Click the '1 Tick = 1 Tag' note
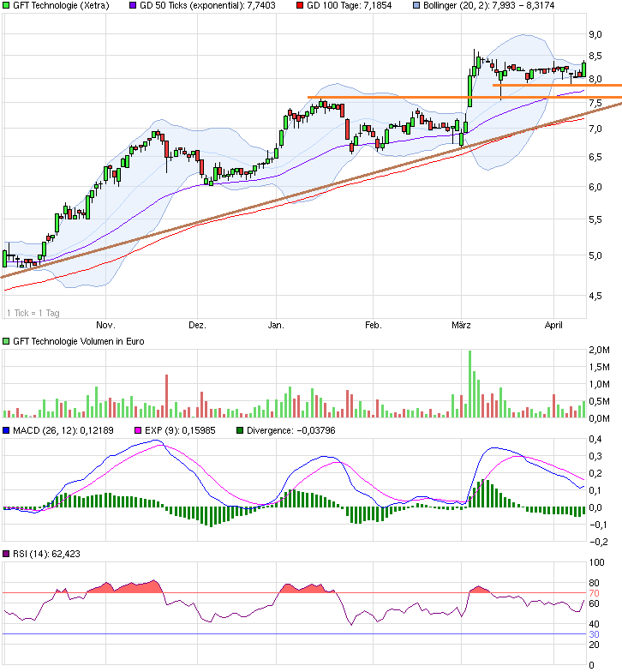This screenshot has height=672, width=622. 33,314
